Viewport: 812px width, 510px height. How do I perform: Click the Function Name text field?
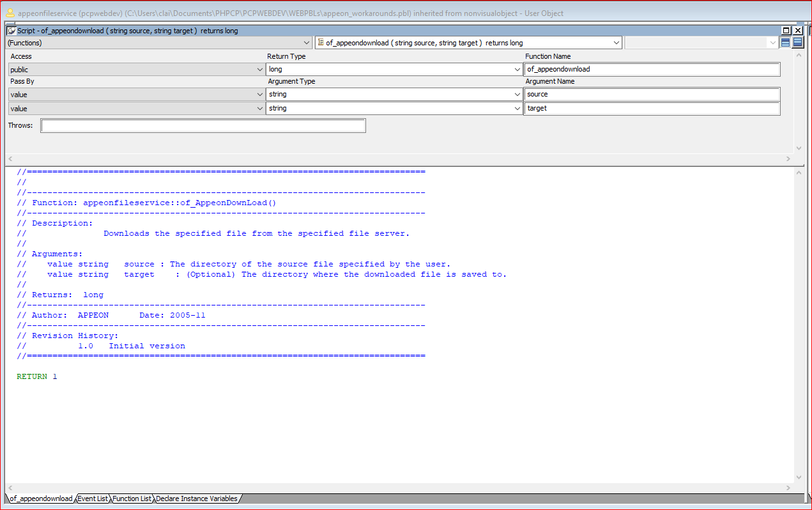652,69
